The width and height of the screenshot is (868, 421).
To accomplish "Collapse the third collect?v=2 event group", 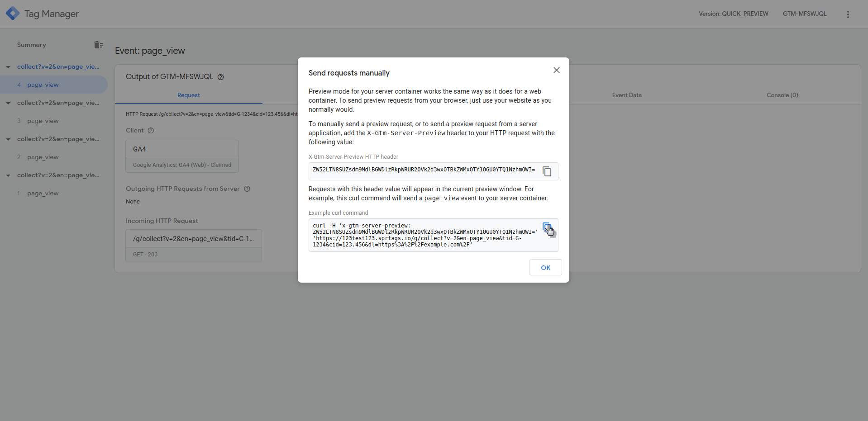I will 8,139.
